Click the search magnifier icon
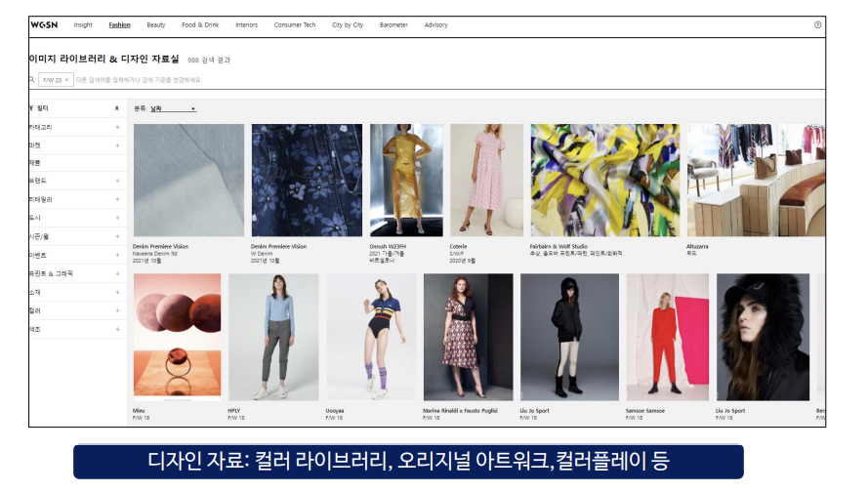Image resolution: width=868 pixels, height=491 pixels. coord(31,80)
